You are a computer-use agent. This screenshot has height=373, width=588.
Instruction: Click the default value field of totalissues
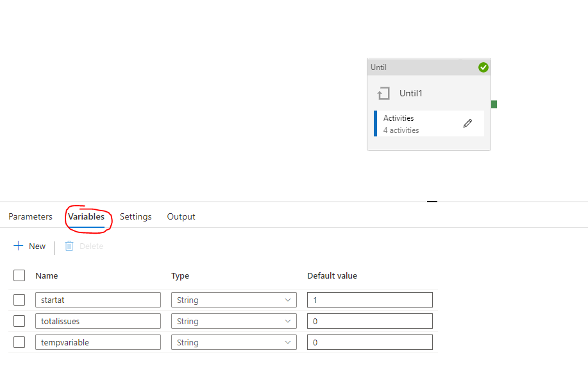click(x=370, y=321)
